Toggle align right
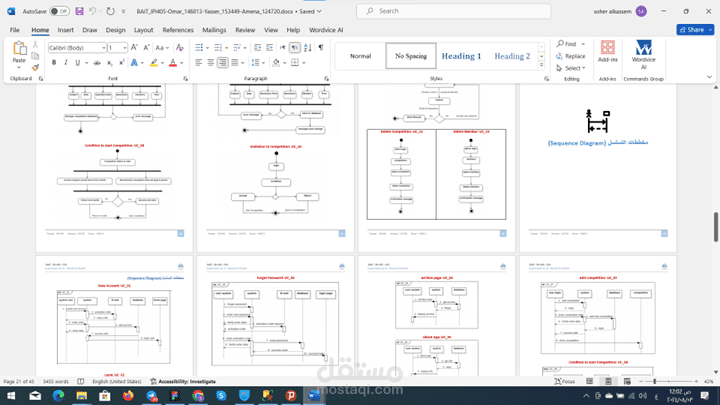Image resolution: width=720 pixels, height=405 pixels. point(223,62)
